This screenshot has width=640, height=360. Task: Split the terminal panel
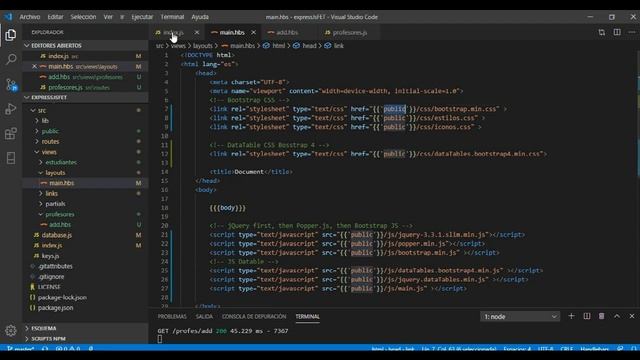[587, 316]
